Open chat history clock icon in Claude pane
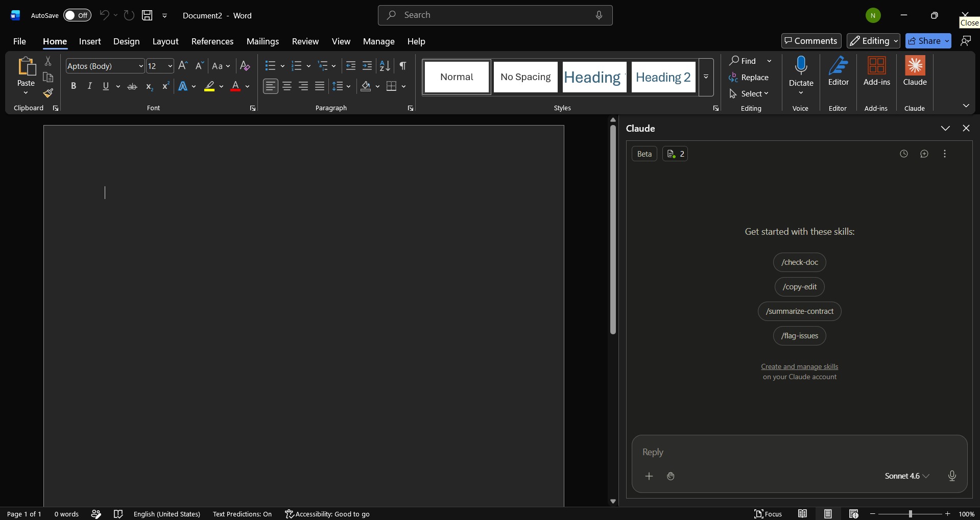The image size is (980, 520). click(903, 154)
